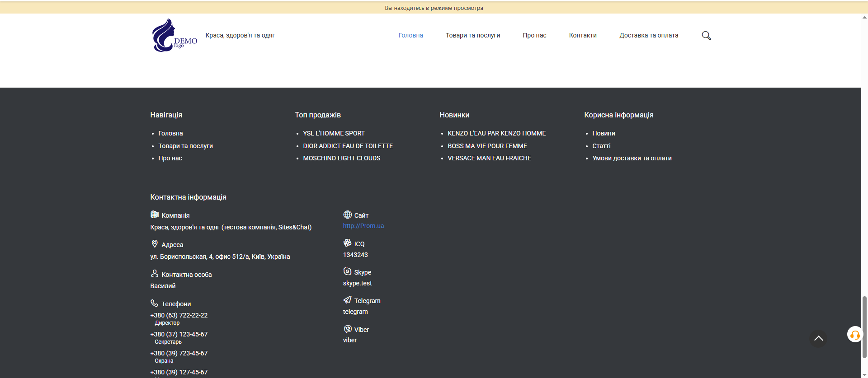Click the location pin Адреса icon
This screenshot has width=868, height=378.
point(155,244)
